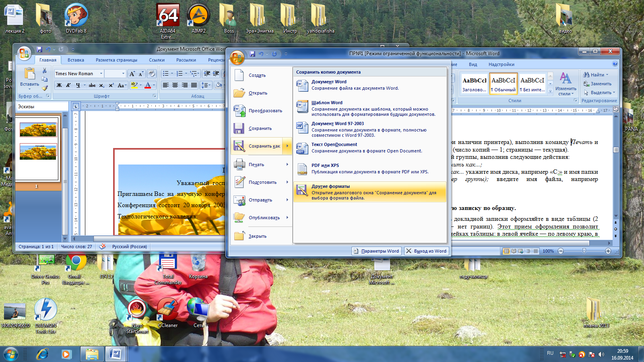Toggle bold Ж formatting button
Viewport: 644px width, 362px height.
(59, 85)
